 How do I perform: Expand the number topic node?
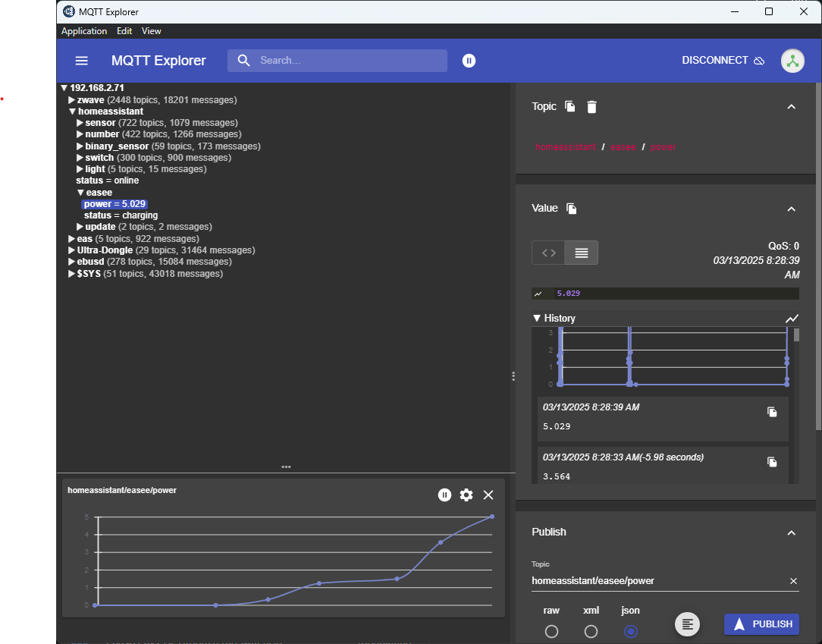[80, 134]
